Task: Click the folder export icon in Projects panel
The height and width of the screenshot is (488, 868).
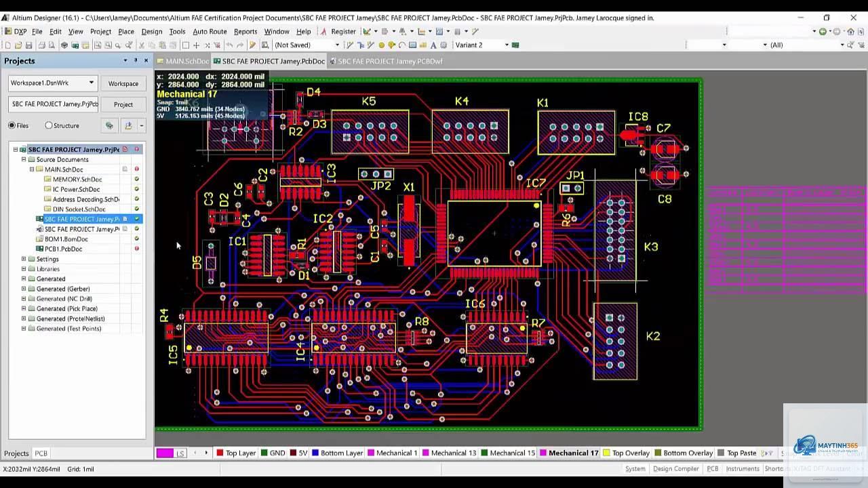Action: click(x=128, y=125)
